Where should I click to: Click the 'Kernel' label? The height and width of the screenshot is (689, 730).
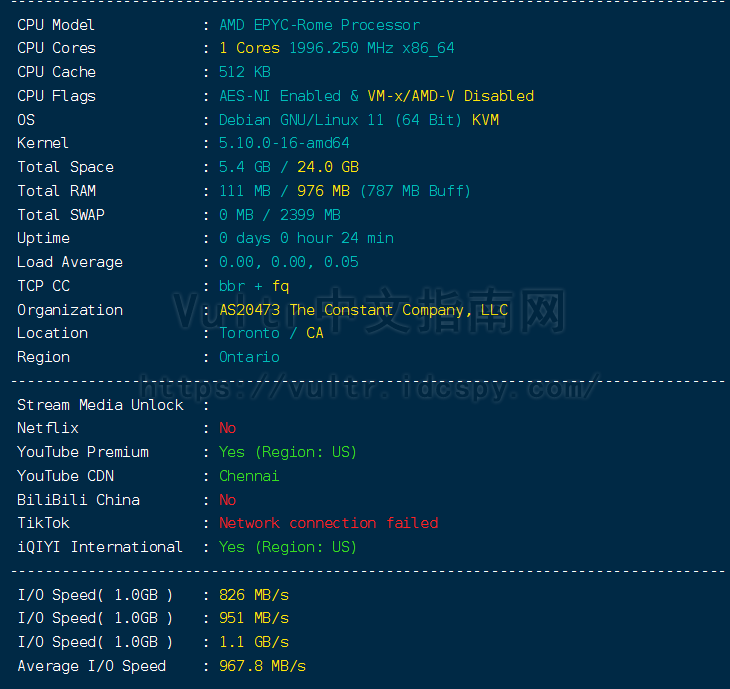coord(43,143)
